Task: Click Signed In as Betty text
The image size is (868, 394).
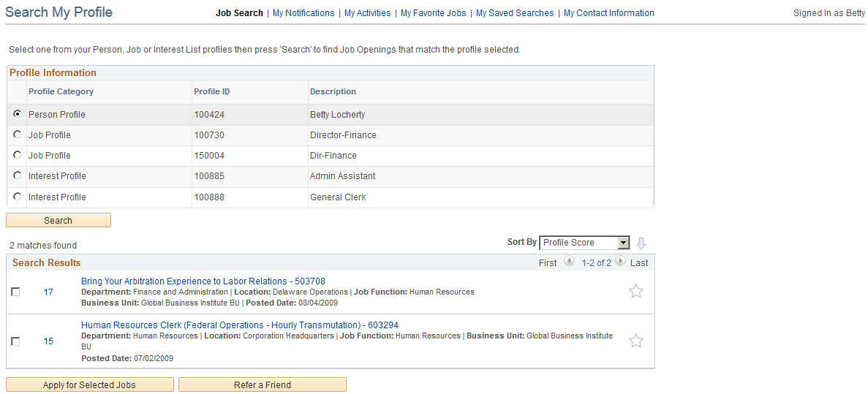Action: pyautogui.click(x=829, y=12)
